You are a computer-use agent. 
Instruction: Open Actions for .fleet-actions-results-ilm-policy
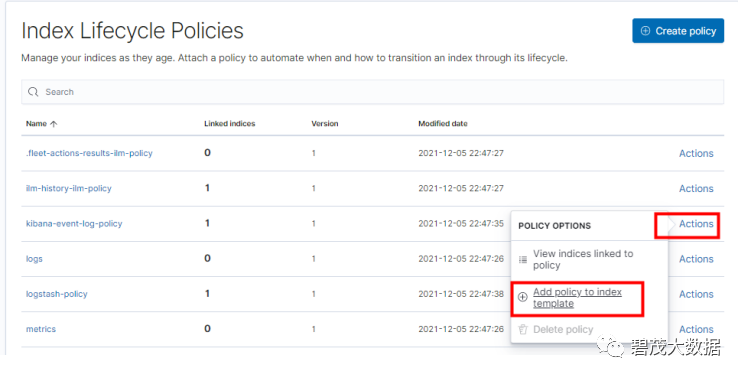tap(696, 153)
